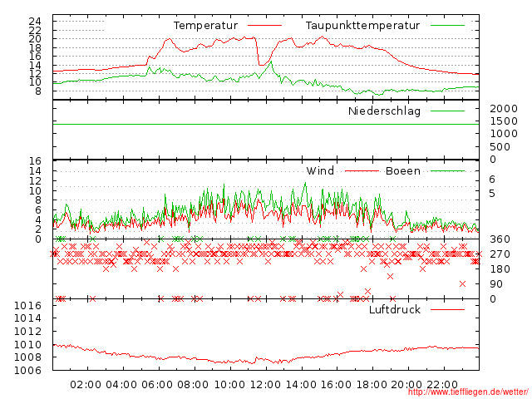
Task: Click the 1008 pressure axis value
Action: point(27,357)
